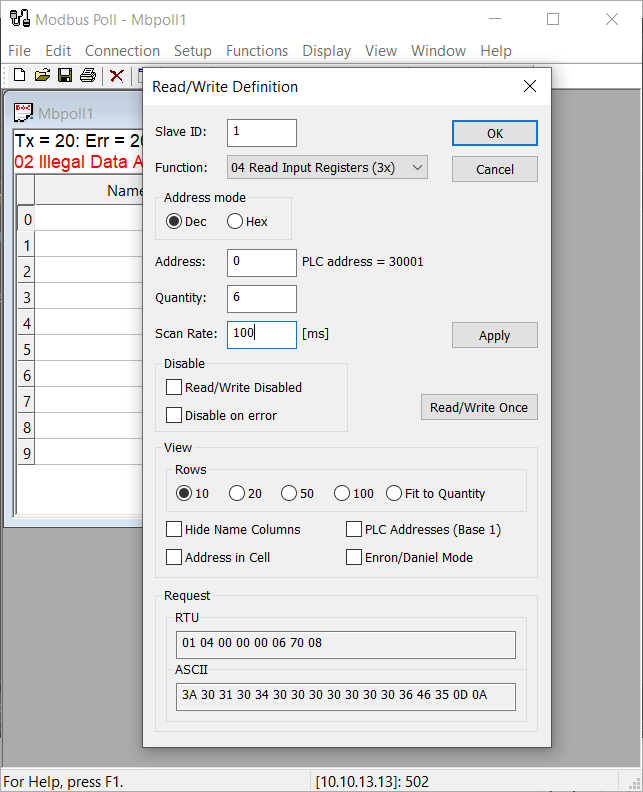Click the Save floppy disk icon
The height and width of the screenshot is (792, 643).
(65, 75)
